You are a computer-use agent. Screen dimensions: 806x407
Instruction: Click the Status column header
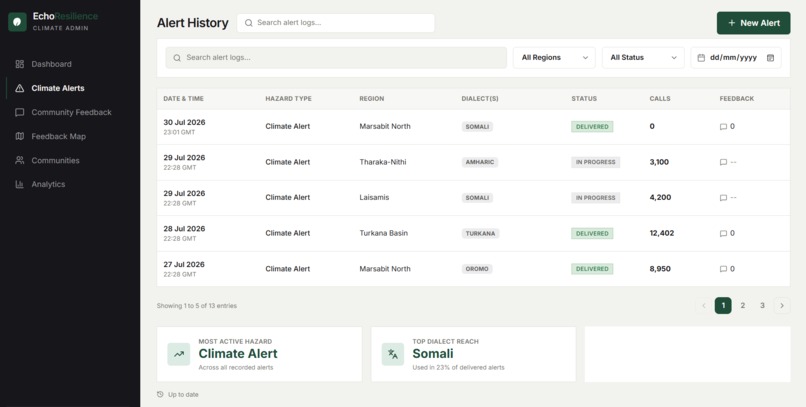click(x=584, y=99)
